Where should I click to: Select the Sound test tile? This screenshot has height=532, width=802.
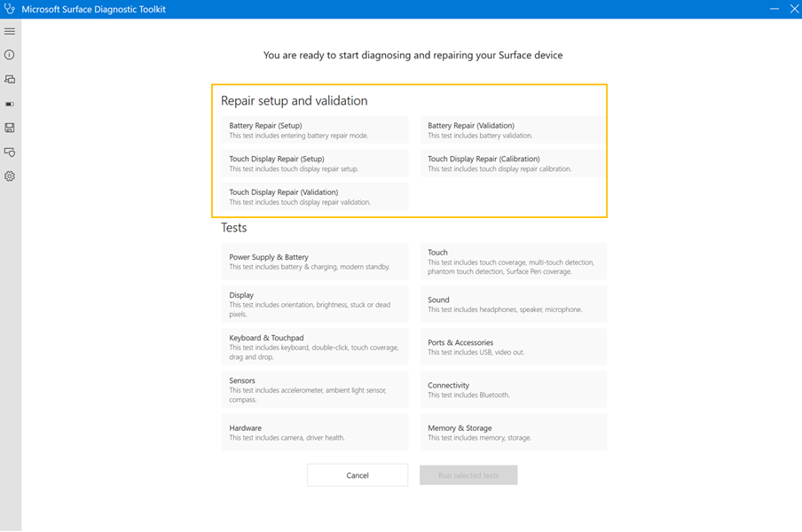click(x=513, y=304)
